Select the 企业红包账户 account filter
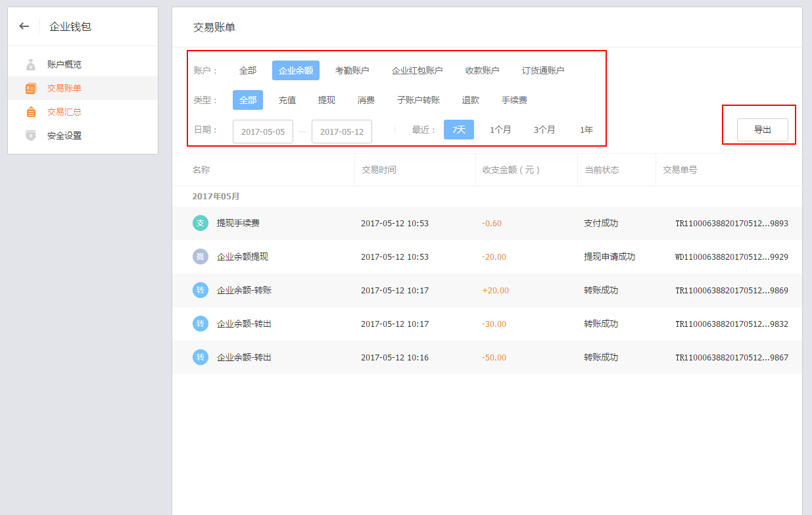 coord(417,70)
